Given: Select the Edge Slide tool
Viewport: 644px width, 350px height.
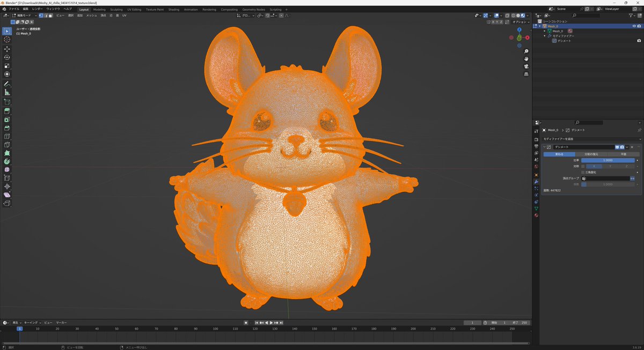Looking at the screenshot, I should pos(7,178).
